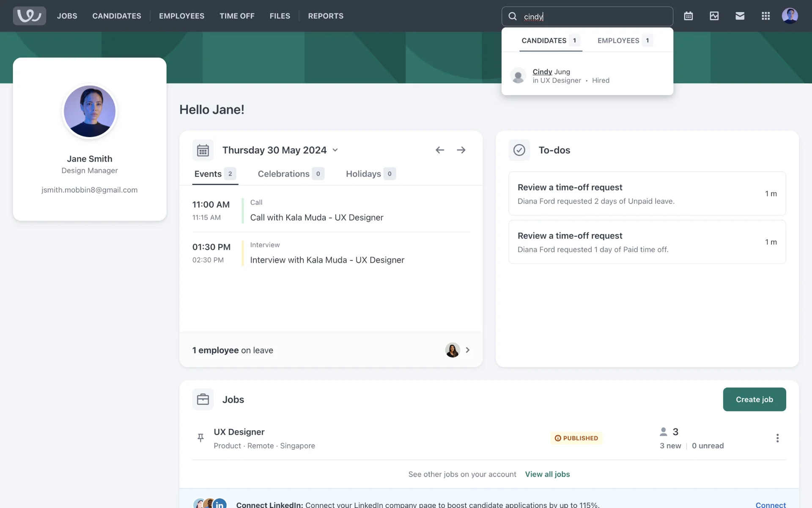Viewport: 812px width, 508px height.
Task: Go to next day with right arrow
Action: click(x=461, y=150)
